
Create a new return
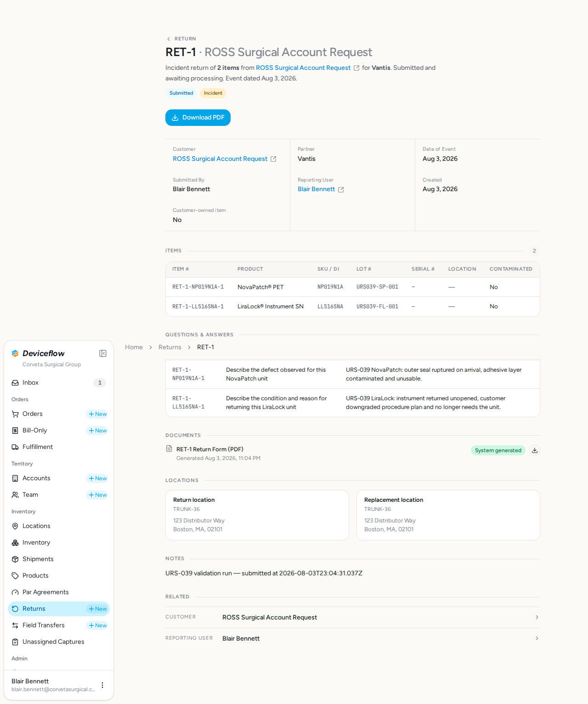pyautogui.click(x=98, y=609)
